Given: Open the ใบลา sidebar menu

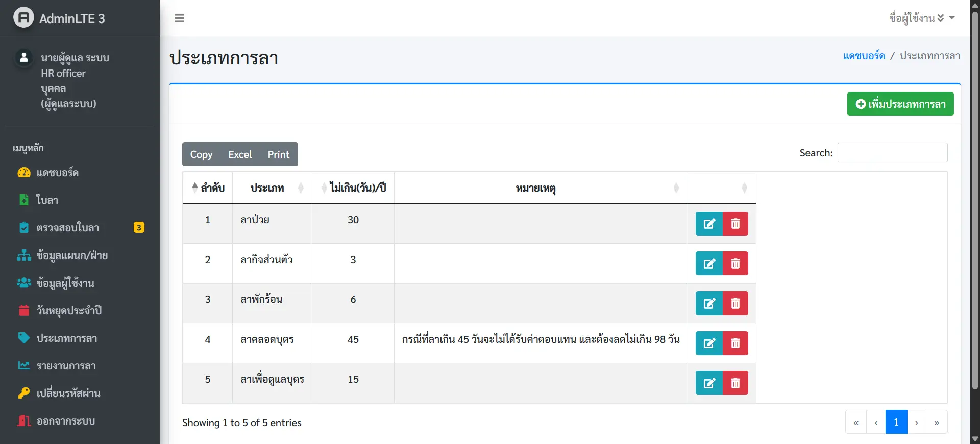Looking at the screenshot, I should point(80,200).
